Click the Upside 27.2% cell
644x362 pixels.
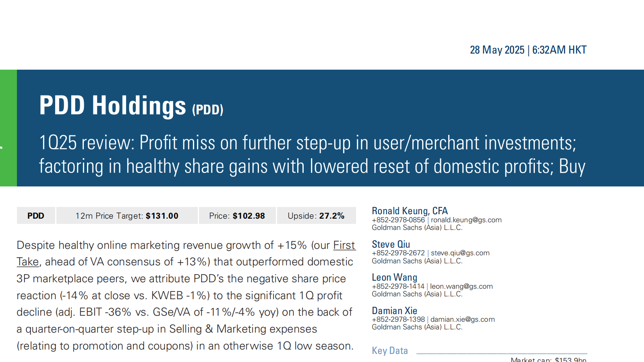pos(316,216)
